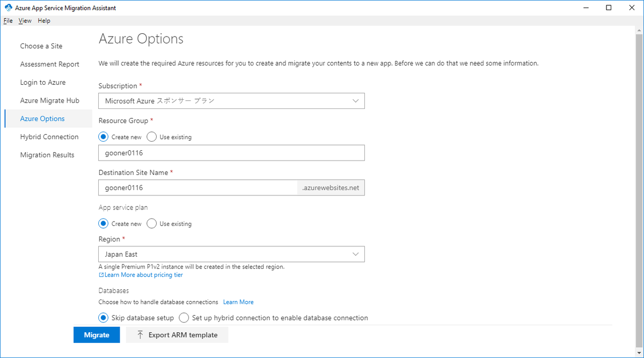Click the Destination Site Name field

[197, 188]
